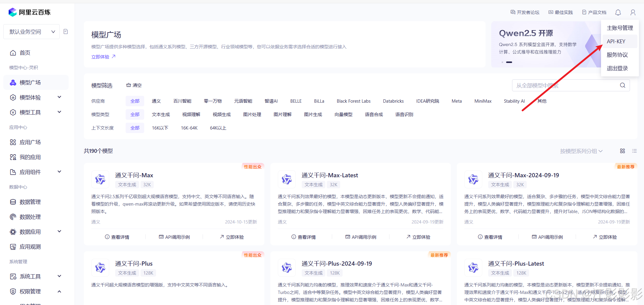
Task: Open the document icon beside workspace selector
Action: point(66,32)
